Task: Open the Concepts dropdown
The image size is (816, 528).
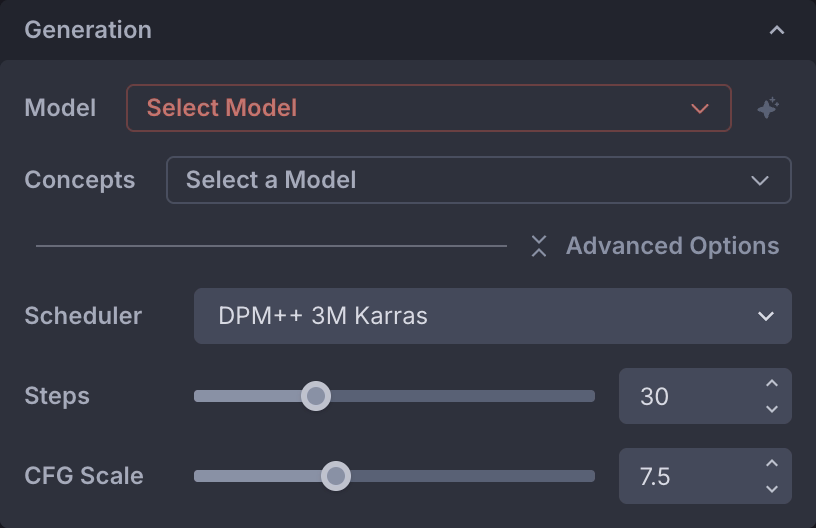Action: pos(478,180)
